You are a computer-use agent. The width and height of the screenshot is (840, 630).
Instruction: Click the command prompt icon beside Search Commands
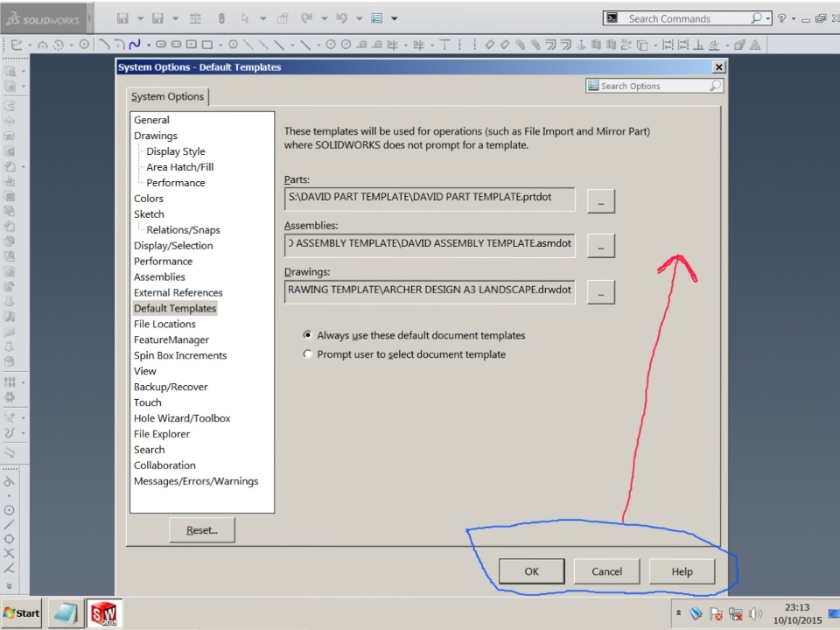(x=612, y=18)
